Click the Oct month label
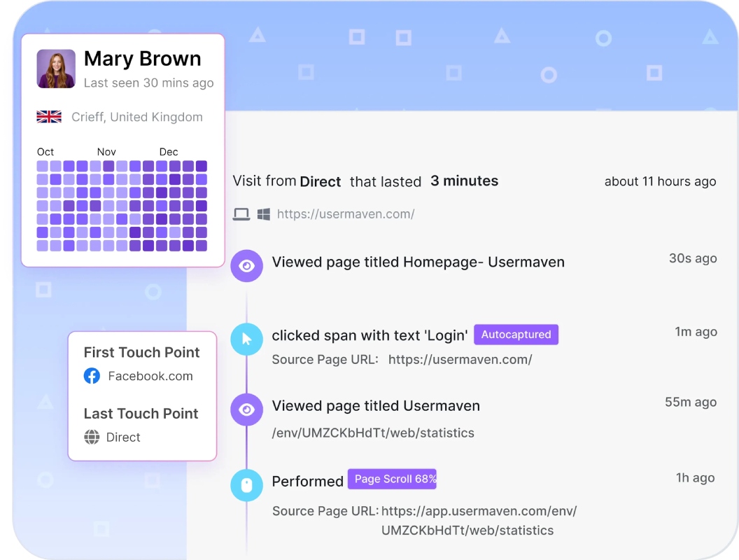 click(x=45, y=152)
